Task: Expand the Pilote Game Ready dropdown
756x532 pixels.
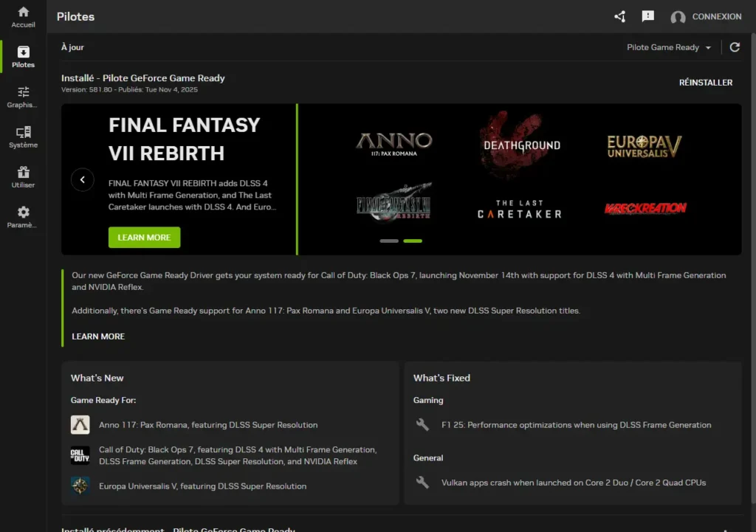Action: 669,47
